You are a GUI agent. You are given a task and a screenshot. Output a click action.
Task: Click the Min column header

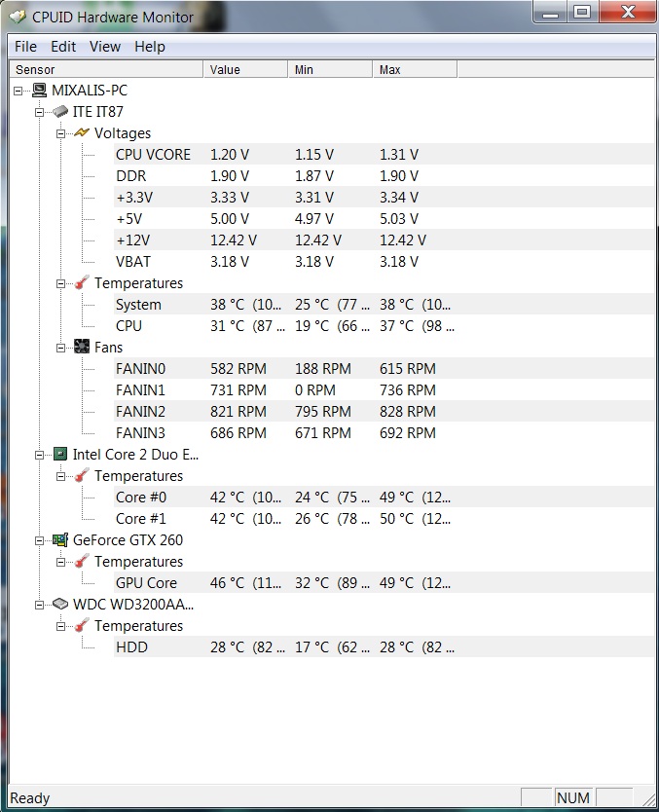[330, 69]
